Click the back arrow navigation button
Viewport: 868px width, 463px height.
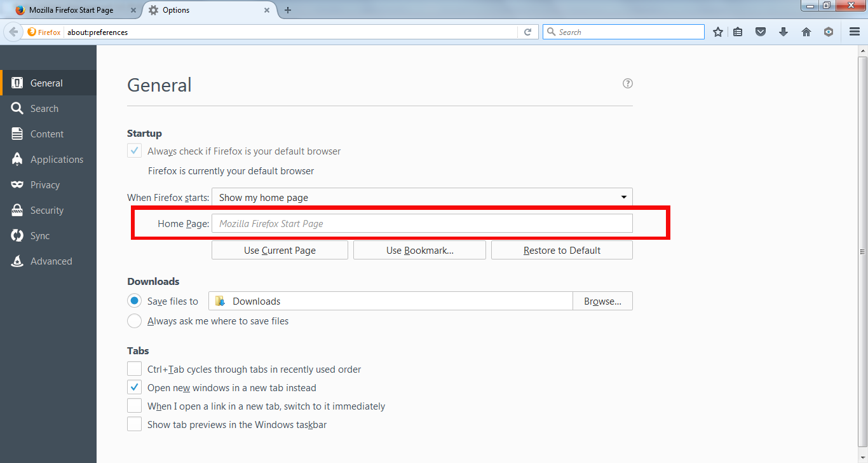click(13, 32)
